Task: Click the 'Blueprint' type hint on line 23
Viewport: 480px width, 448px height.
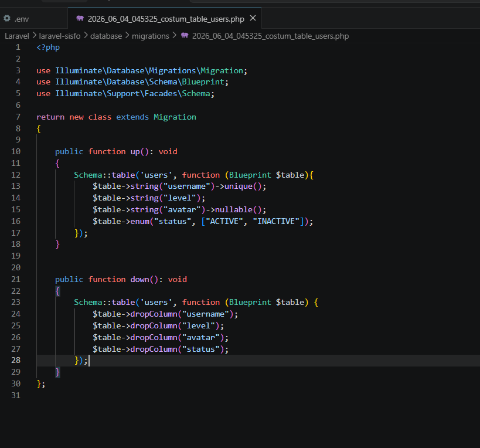Action: click(x=250, y=302)
